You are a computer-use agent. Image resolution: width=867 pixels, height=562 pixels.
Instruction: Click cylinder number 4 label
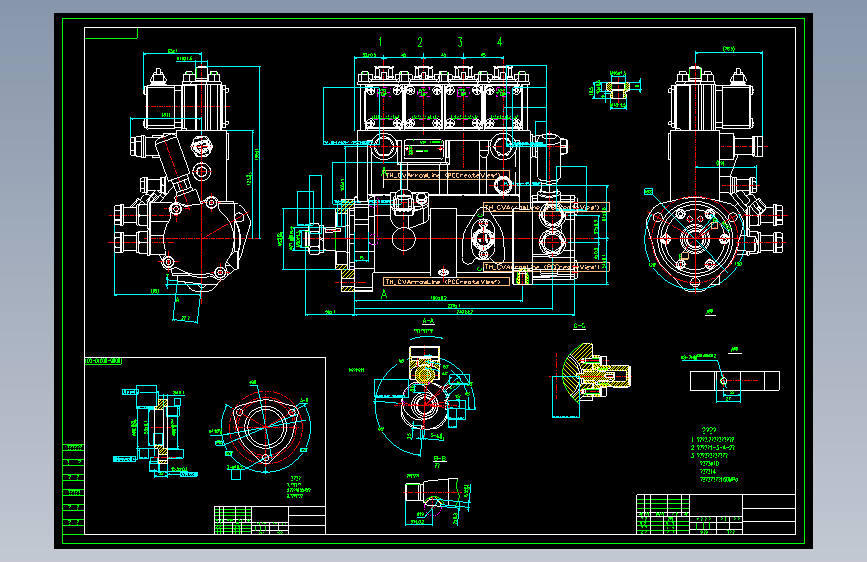click(x=500, y=42)
